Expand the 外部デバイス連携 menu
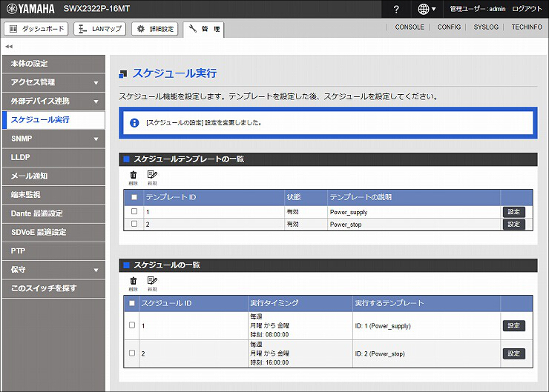The height and width of the screenshot is (392, 549). click(53, 102)
